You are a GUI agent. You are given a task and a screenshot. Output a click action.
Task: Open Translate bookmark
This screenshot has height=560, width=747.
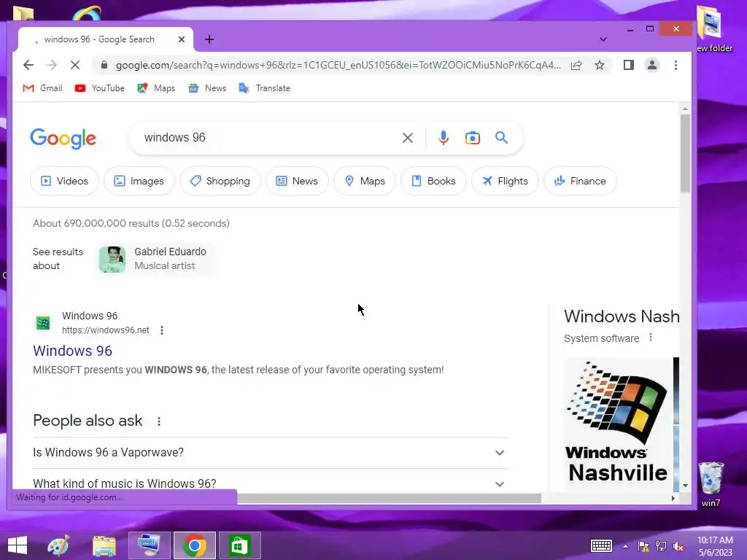pos(264,88)
